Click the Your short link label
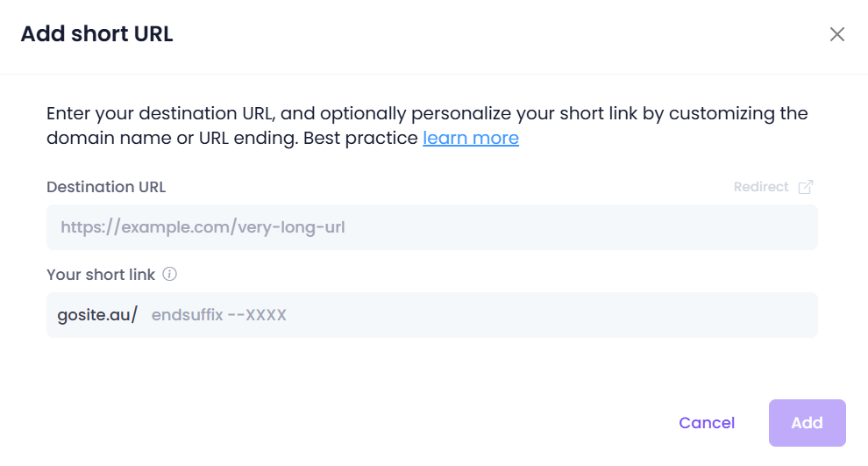 tap(101, 275)
